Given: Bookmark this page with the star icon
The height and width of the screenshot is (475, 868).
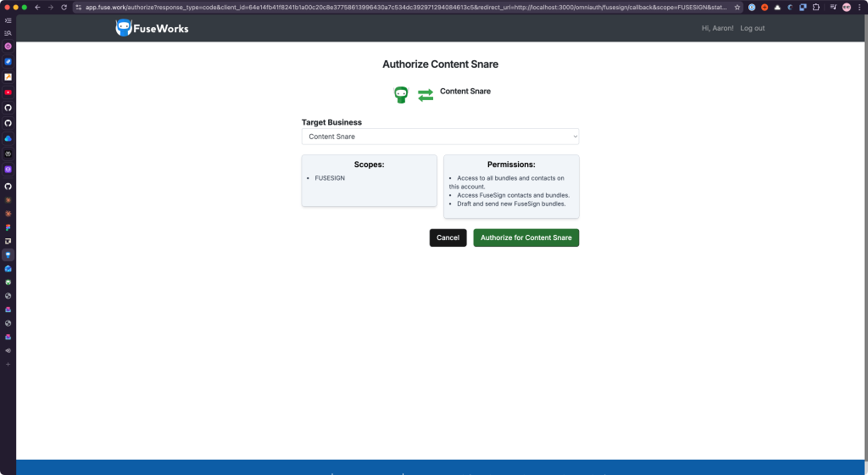Looking at the screenshot, I should tap(737, 7).
